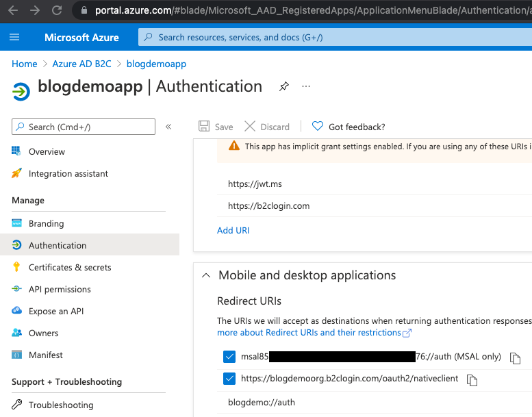This screenshot has width=532, height=417.
Task: Click the Expose an API cloud icon
Action: [x=16, y=310]
